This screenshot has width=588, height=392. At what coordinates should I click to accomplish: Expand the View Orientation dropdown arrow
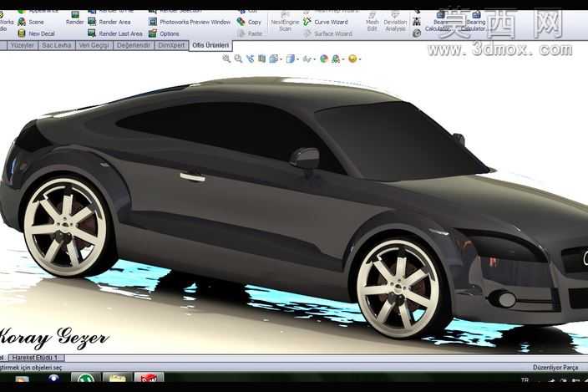point(281,59)
